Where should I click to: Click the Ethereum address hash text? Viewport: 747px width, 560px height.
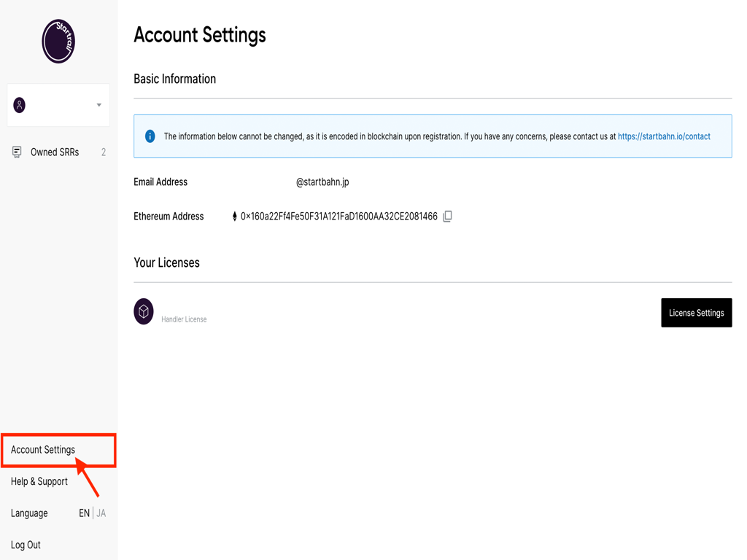(338, 217)
